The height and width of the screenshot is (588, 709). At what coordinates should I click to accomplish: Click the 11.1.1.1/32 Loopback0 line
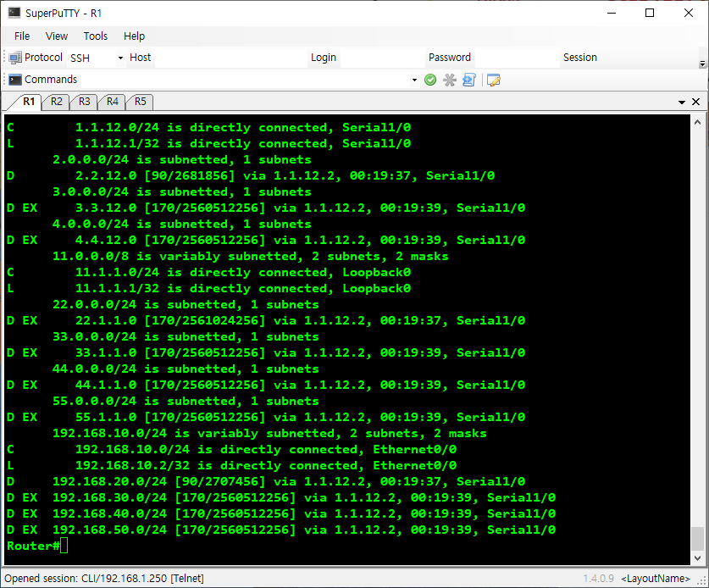209,289
